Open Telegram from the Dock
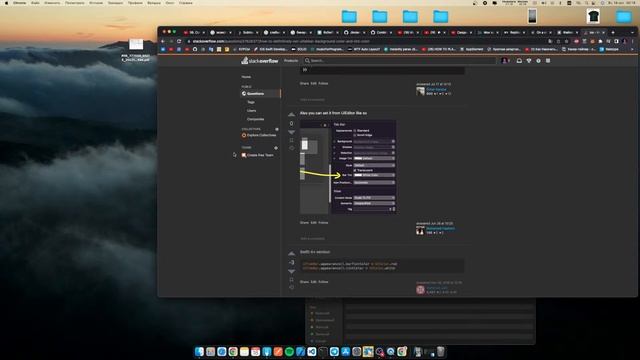This screenshot has width=640, height=360. [x=334, y=351]
